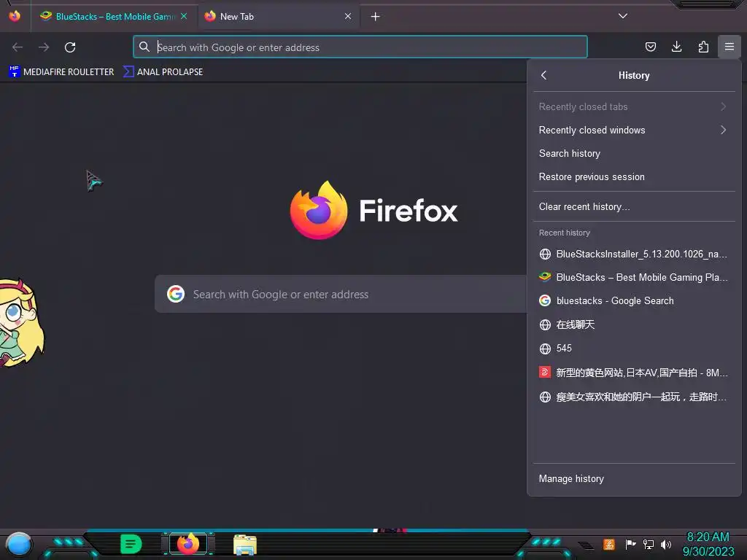Open File Explorer from taskbar
The image size is (747, 560).
245,545
